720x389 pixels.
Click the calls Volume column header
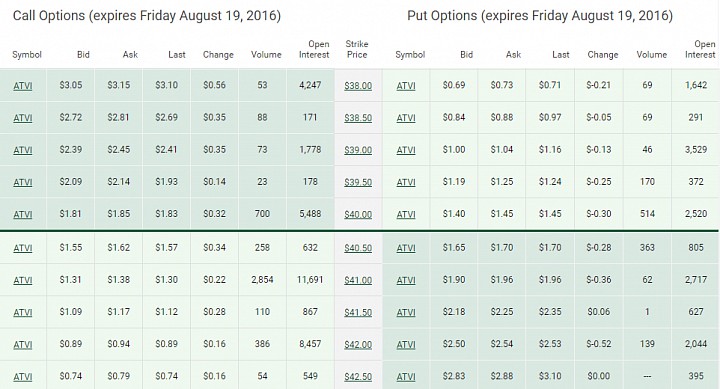point(266,54)
